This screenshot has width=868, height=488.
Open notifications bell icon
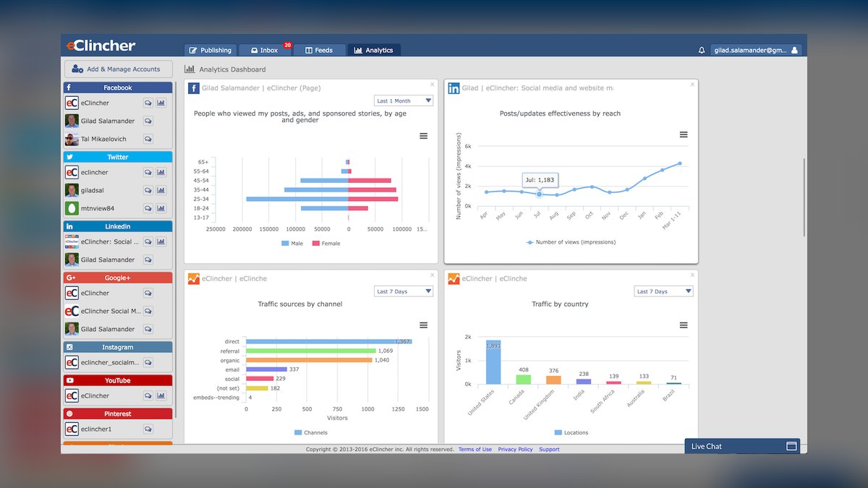[x=701, y=51]
